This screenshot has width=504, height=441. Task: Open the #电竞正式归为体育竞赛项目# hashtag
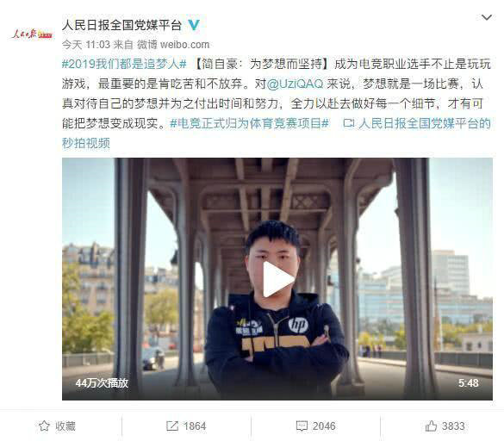pyautogui.click(x=249, y=123)
